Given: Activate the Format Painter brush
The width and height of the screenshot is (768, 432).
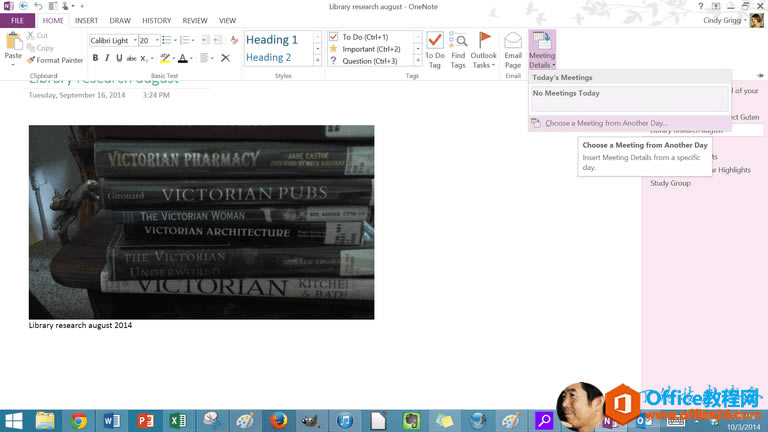Looking at the screenshot, I should pyautogui.click(x=55, y=60).
